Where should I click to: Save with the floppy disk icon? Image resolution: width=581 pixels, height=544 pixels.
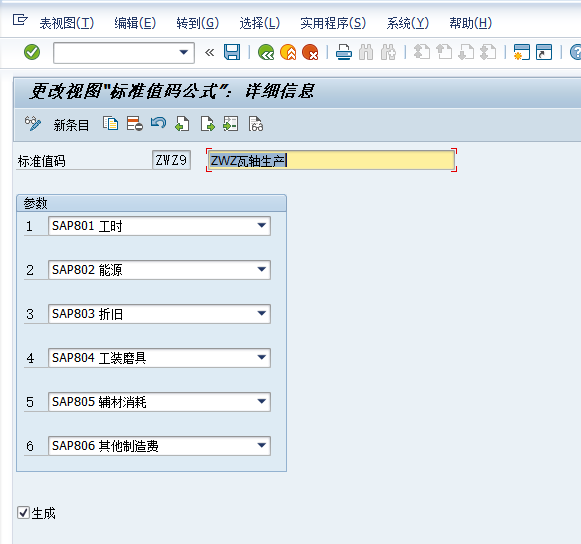[x=232, y=52]
